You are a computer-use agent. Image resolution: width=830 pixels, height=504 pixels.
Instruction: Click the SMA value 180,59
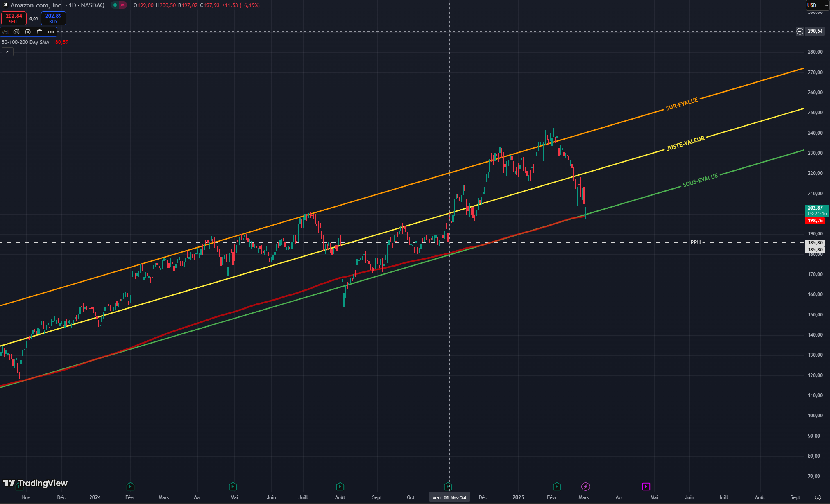[x=61, y=42]
